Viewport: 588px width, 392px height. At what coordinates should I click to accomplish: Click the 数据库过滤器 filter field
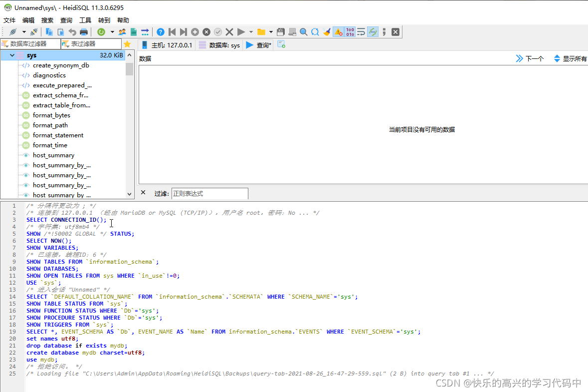click(x=30, y=44)
